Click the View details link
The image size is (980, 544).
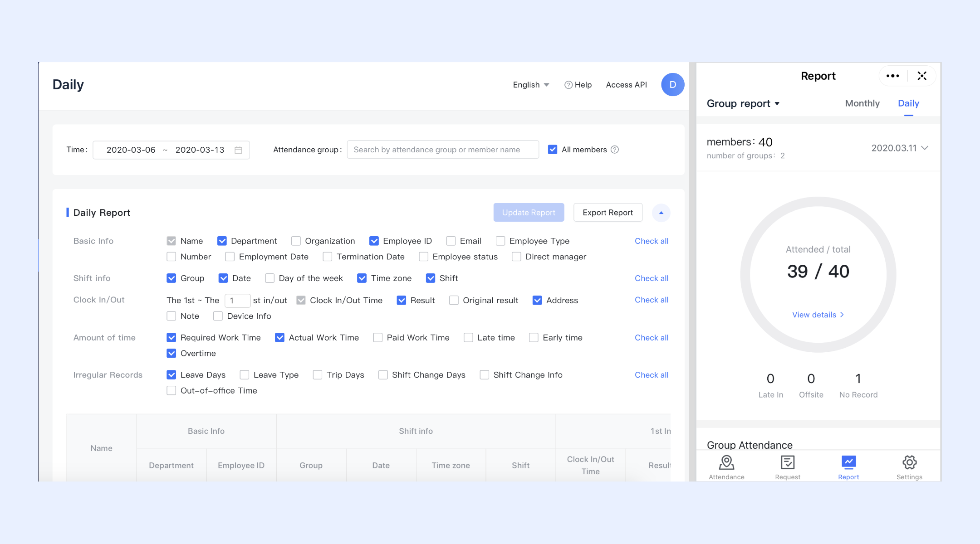(818, 315)
